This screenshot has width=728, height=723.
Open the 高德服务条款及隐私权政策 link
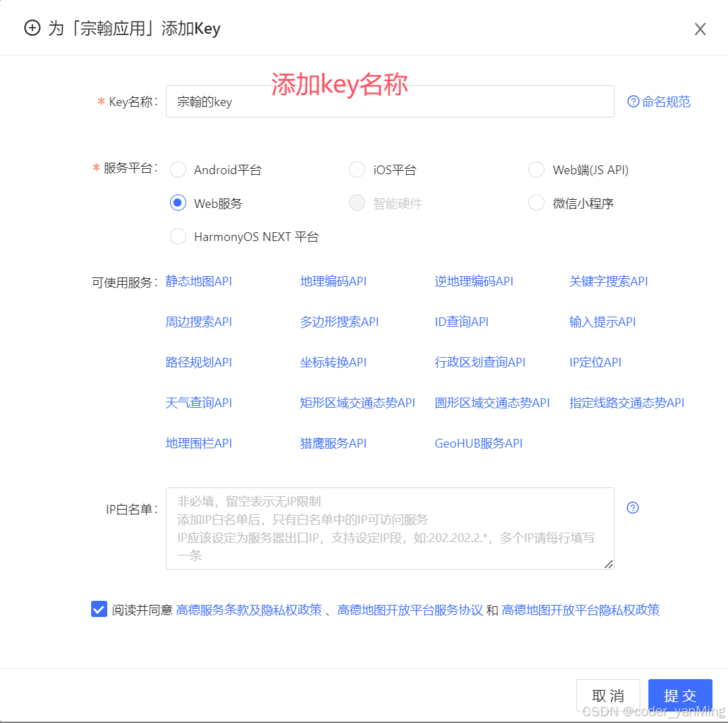[x=249, y=610]
